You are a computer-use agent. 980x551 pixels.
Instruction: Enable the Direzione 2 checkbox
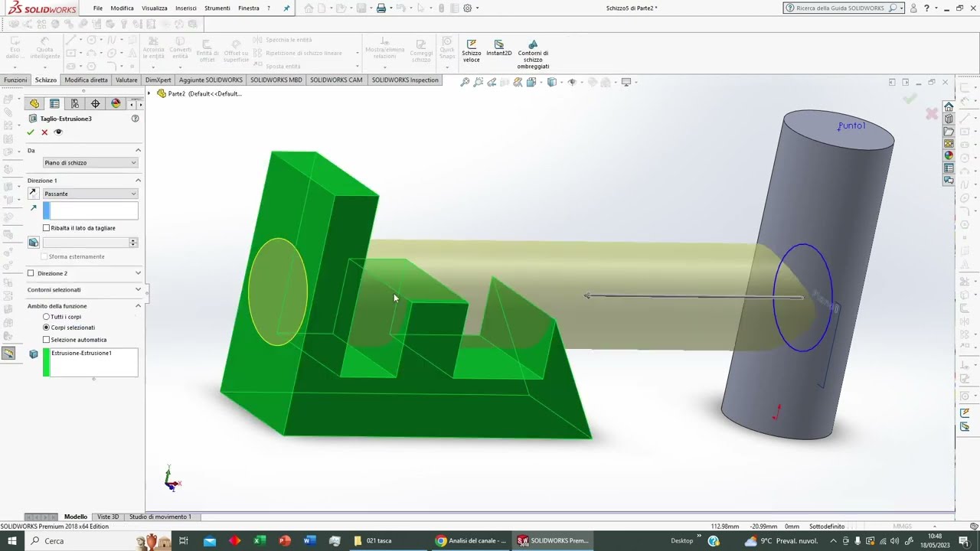coord(31,273)
